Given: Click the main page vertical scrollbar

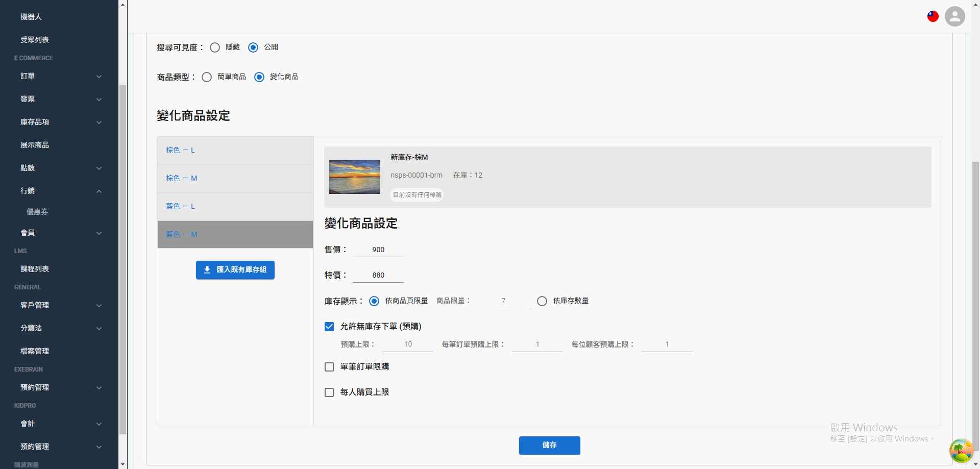Looking at the screenshot, I should 975,306.
